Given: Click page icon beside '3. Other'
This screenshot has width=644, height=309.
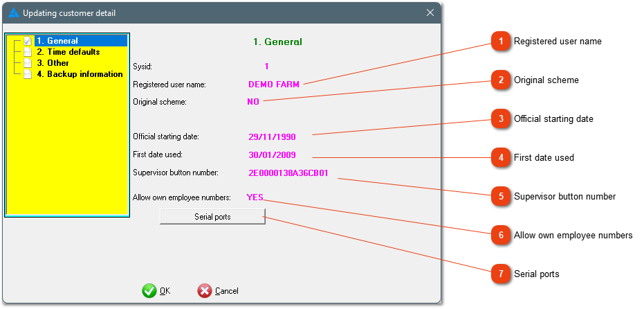Looking at the screenshot, I should 28,63.
